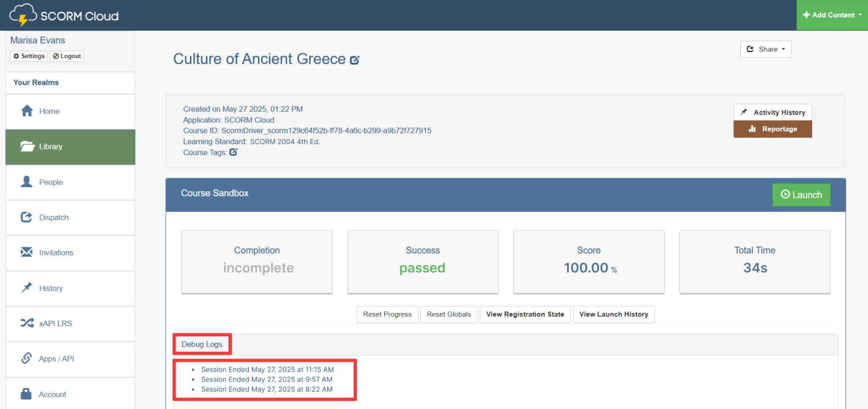This screenshot has width=868, height=409.
Task: Open the Reportage button
Action: tap(773, 129)
